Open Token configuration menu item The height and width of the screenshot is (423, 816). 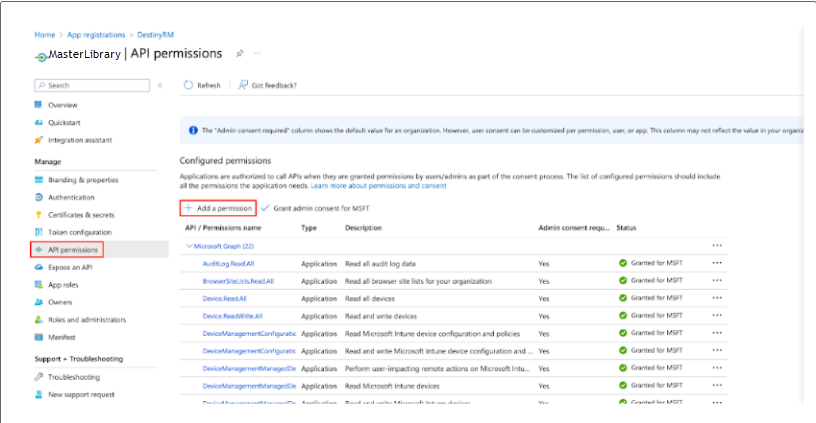(80, 233)
